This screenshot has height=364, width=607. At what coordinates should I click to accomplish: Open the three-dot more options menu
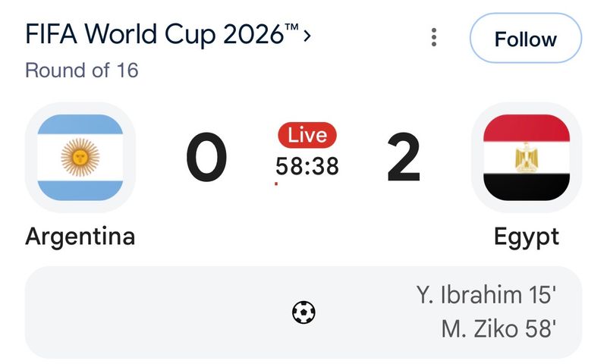(x=434, y=37)
